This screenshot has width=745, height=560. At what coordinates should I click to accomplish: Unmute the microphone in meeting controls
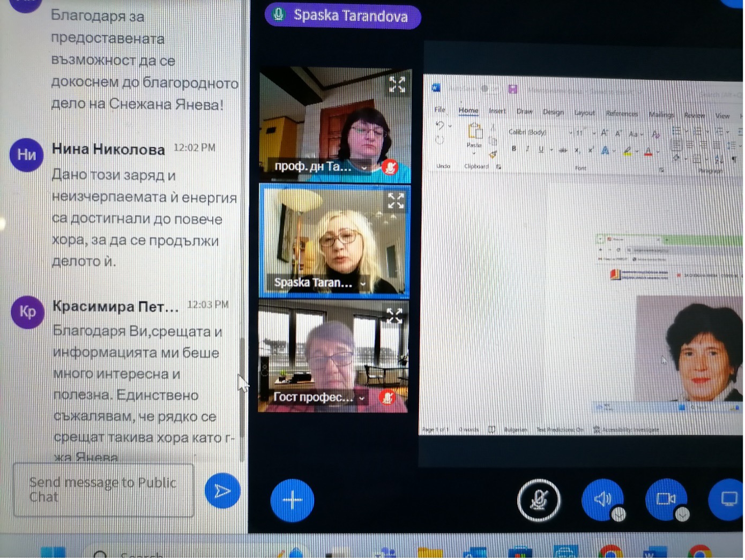coord(539,500)
